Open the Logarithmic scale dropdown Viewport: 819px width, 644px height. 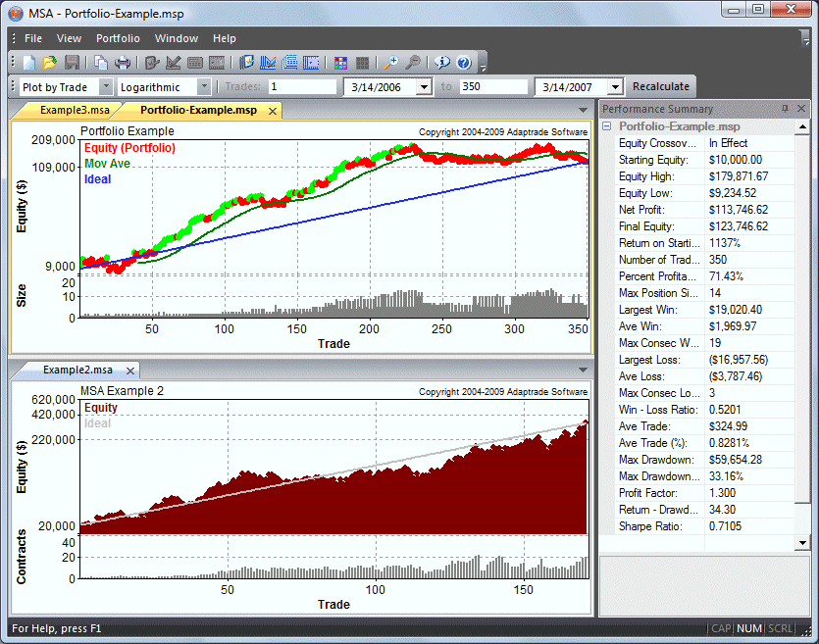tap(204, 86)
